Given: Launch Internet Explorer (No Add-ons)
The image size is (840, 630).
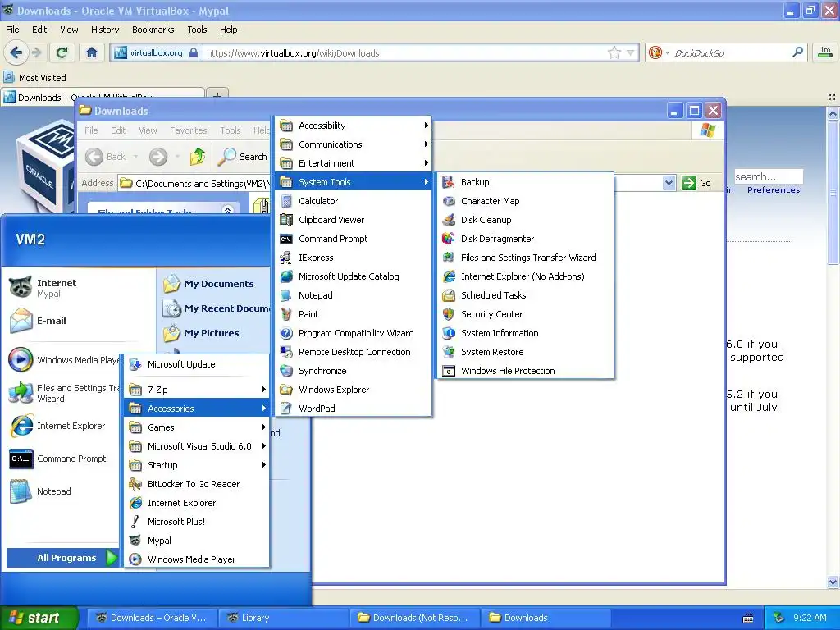Looking at the screenshot, I should (525, 276).
